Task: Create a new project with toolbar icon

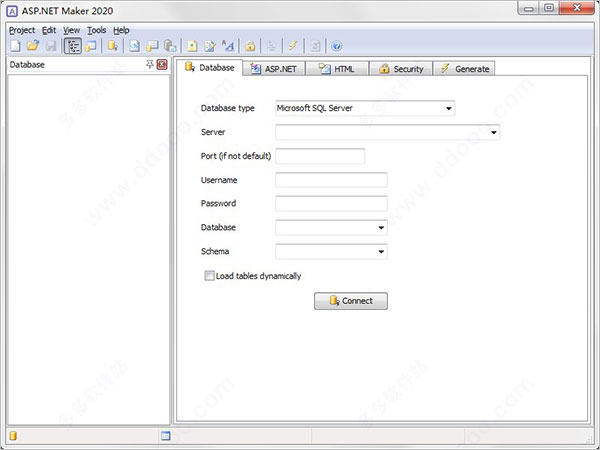Action: (x=15, y=46)
